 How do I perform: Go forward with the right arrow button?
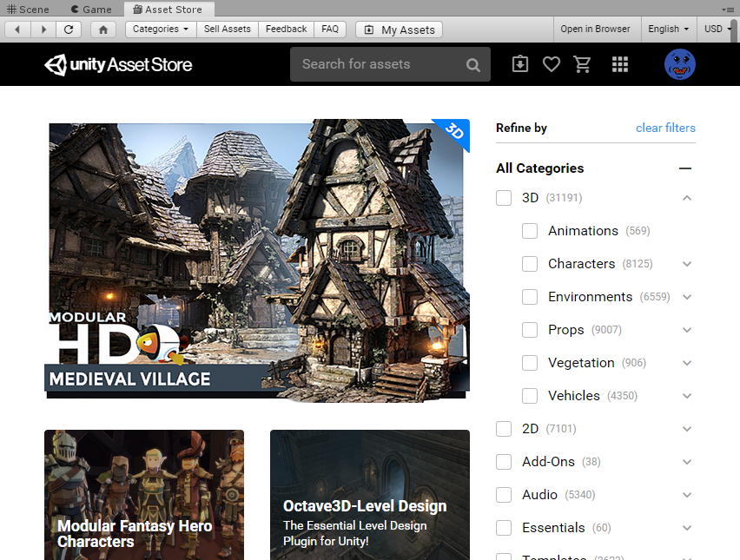click(43, 30)
